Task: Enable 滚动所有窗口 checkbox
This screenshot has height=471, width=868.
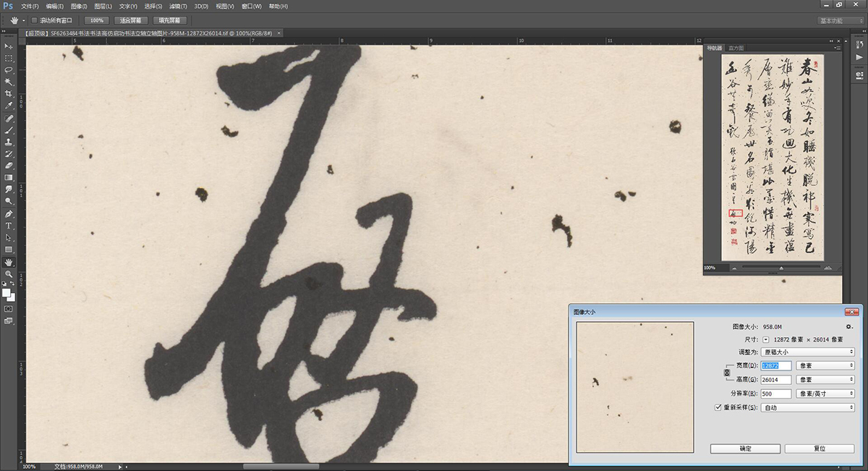Action: tap(34, 20)
